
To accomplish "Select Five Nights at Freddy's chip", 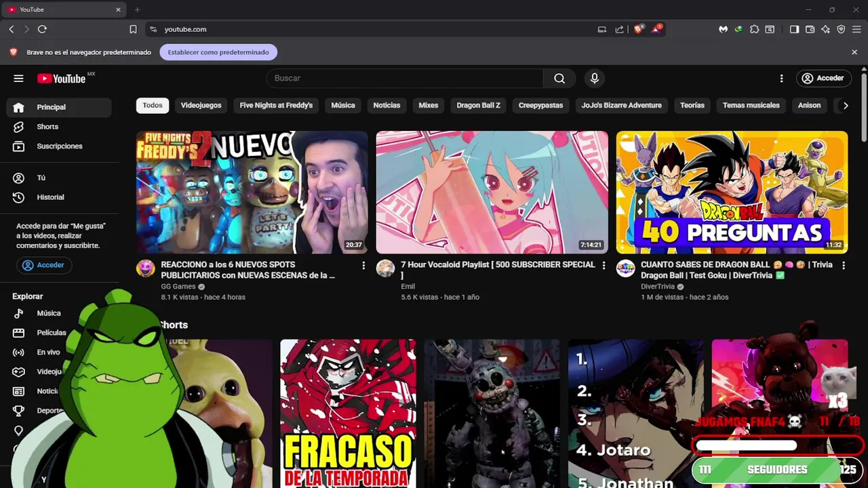I will [276, 105].
